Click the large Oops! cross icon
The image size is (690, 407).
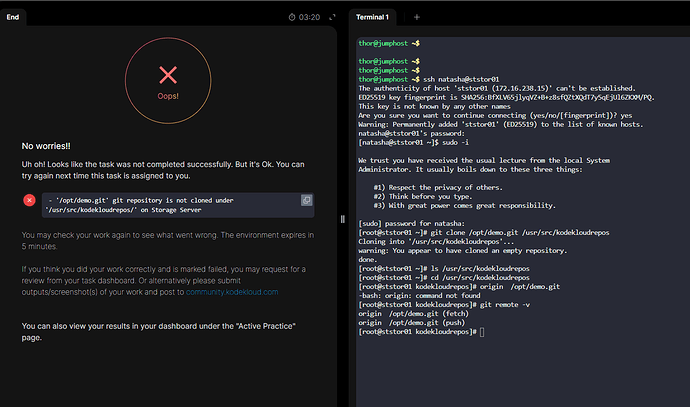[x=168, y=75]
